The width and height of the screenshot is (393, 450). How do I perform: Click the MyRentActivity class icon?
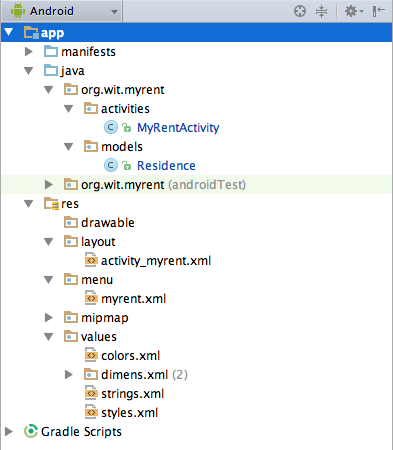coord(111,127)
